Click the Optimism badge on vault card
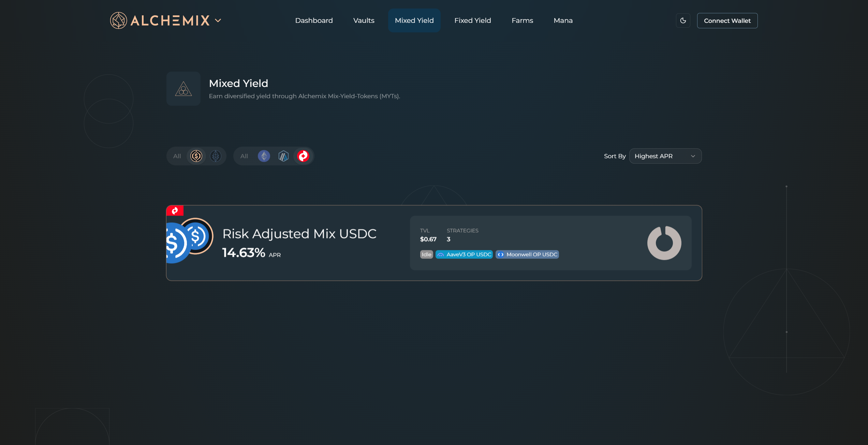 [175, 211]
